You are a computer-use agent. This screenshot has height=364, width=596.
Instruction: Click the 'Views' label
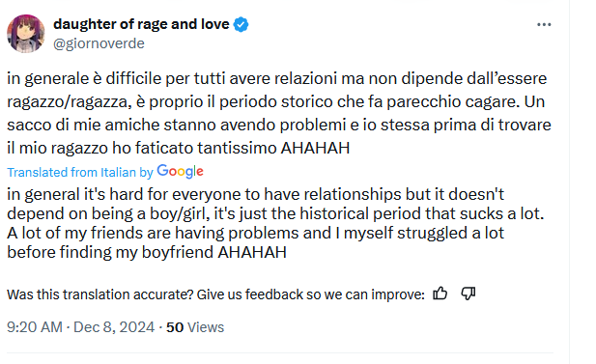pos(206,327)
